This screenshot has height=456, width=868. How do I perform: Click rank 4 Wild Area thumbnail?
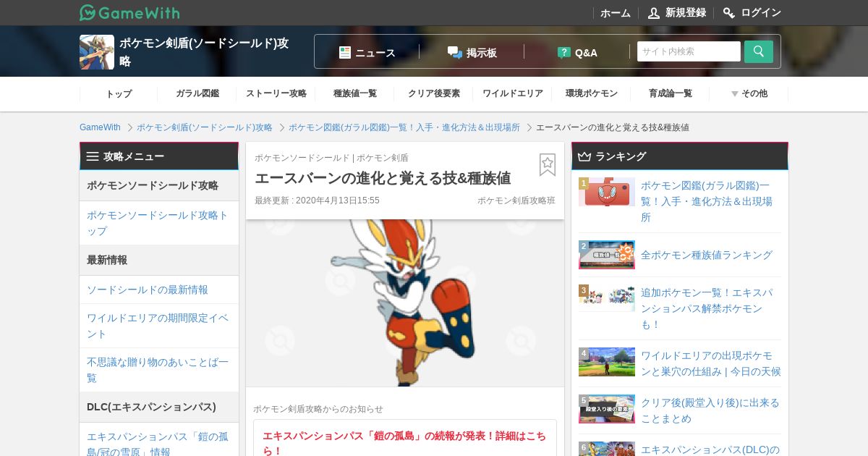607,362
